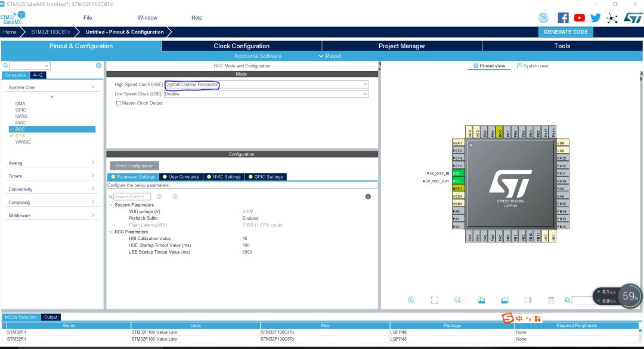Fit the chip to the view
Screen dimensions: 644x349
[x=435, y=300]
